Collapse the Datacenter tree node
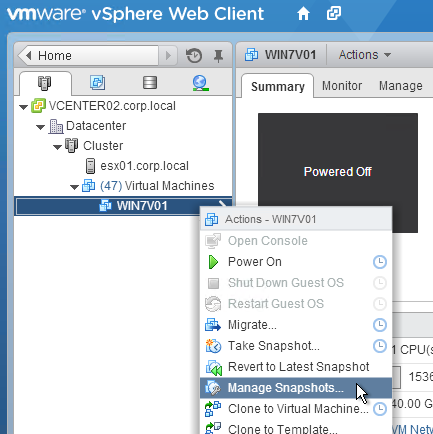Screen dimensions: 433x434 [40, 127]
